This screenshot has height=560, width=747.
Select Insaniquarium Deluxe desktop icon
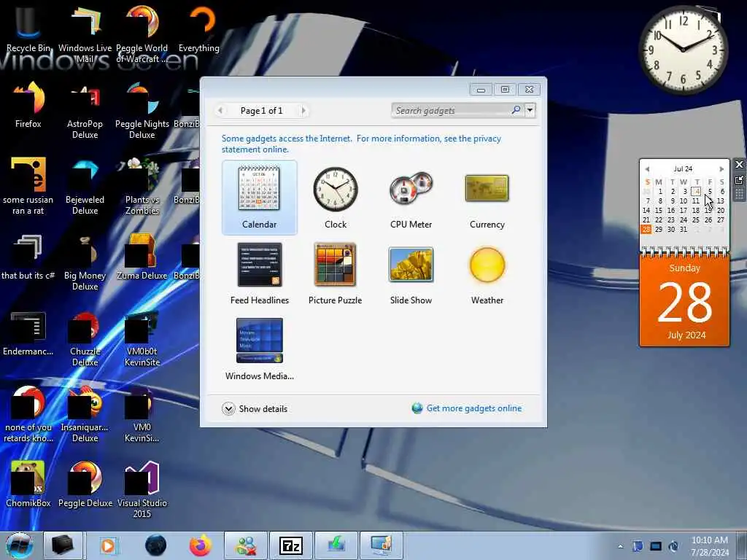[85, 413]
